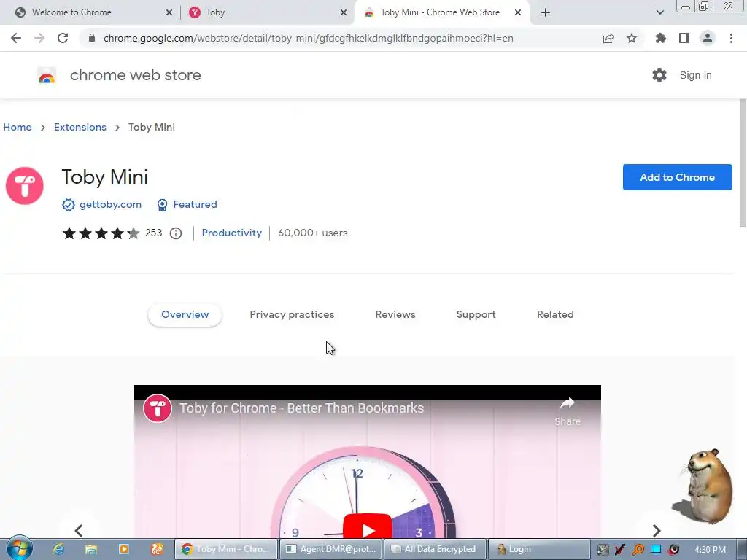Open the Related tab
The image size is (747, 560).
coord(555,315)
